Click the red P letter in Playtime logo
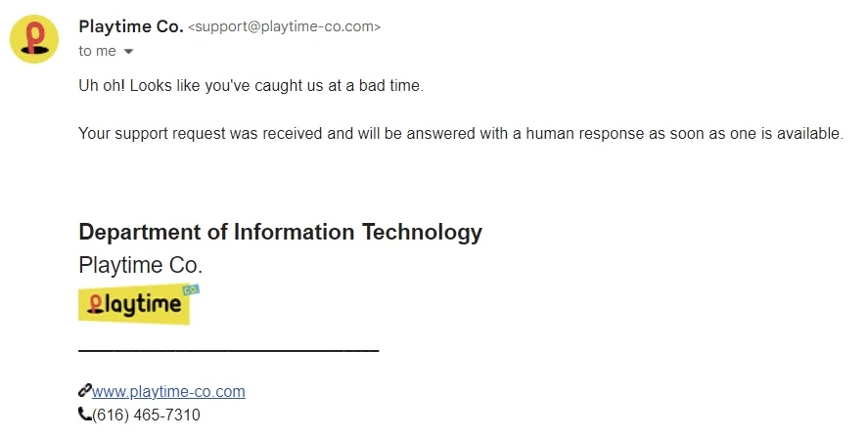Image resolution: width=868 pixels, height=438 pixels. [x=95, y=305]
